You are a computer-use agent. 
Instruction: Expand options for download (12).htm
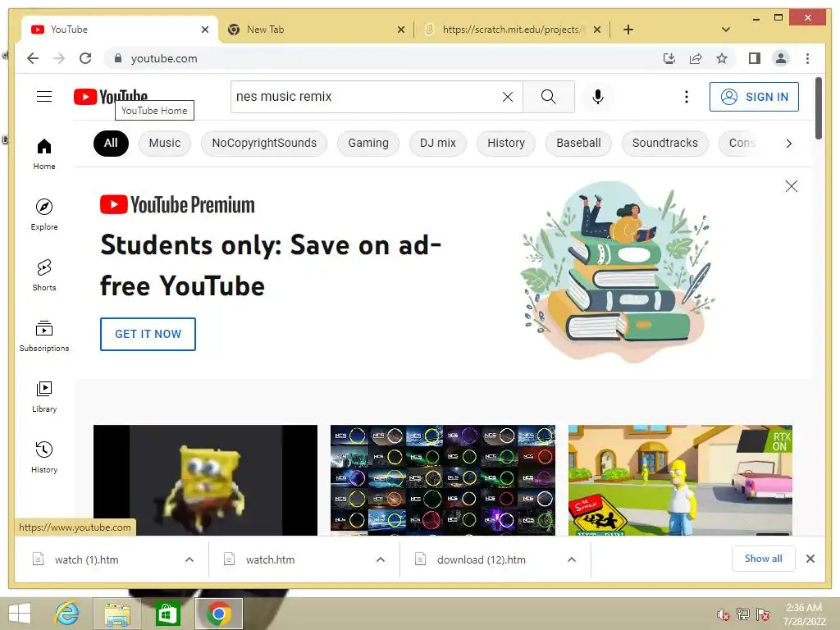(572, 559)
